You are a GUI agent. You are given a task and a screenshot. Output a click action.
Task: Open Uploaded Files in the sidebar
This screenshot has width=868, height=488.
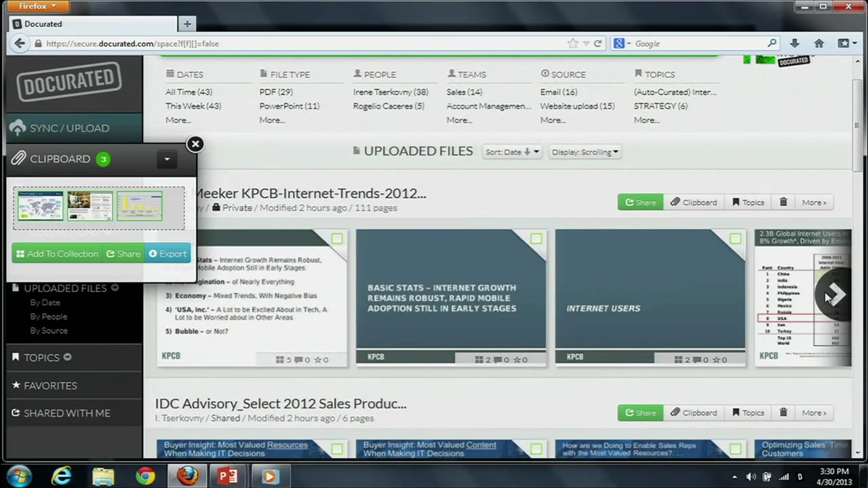tap(65, 288)
